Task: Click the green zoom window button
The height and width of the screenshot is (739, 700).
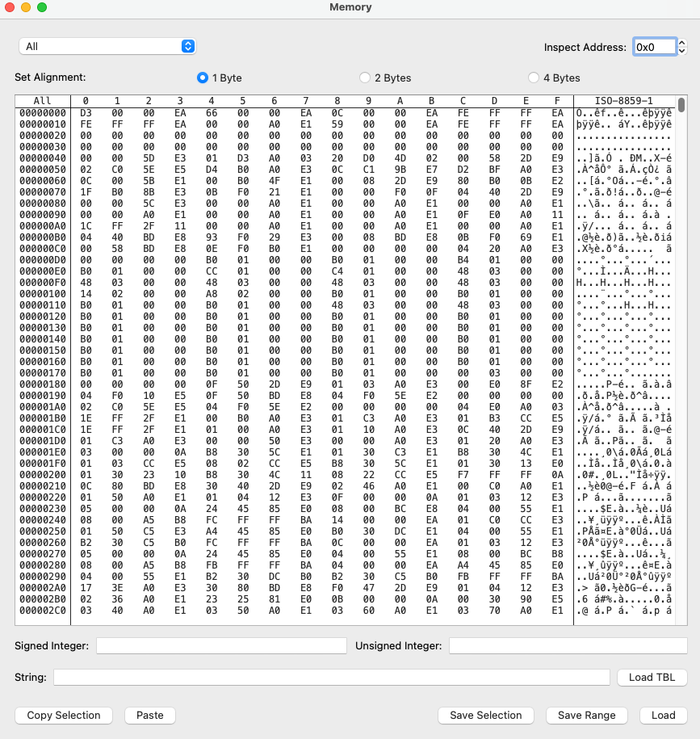Action: pyautogui.click(x=42, y=7)
